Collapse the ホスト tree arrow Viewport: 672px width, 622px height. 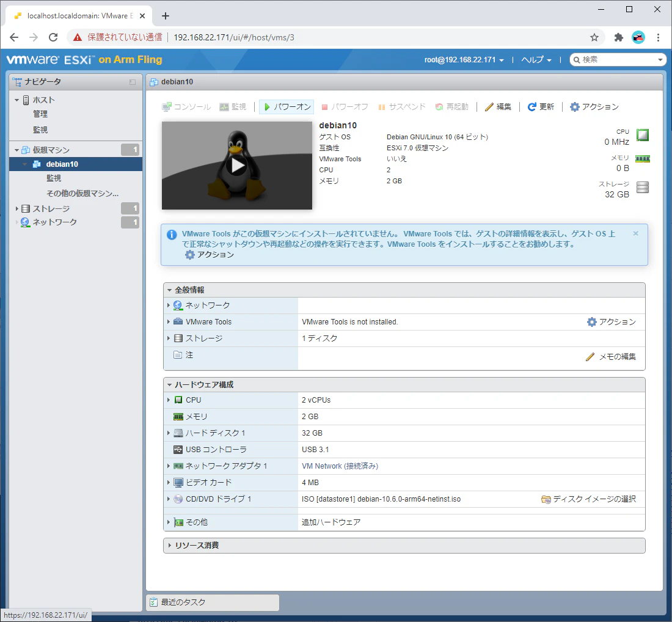click(x=16, y=100)
